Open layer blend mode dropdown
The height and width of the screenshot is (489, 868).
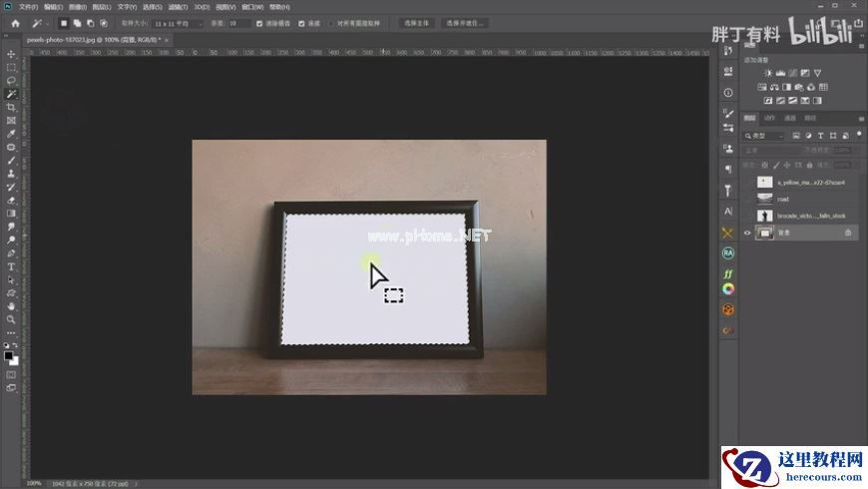point(771,150)
